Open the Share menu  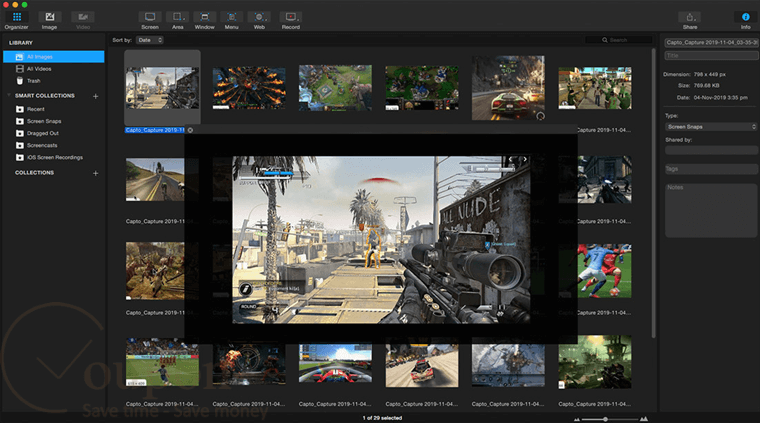690,20
